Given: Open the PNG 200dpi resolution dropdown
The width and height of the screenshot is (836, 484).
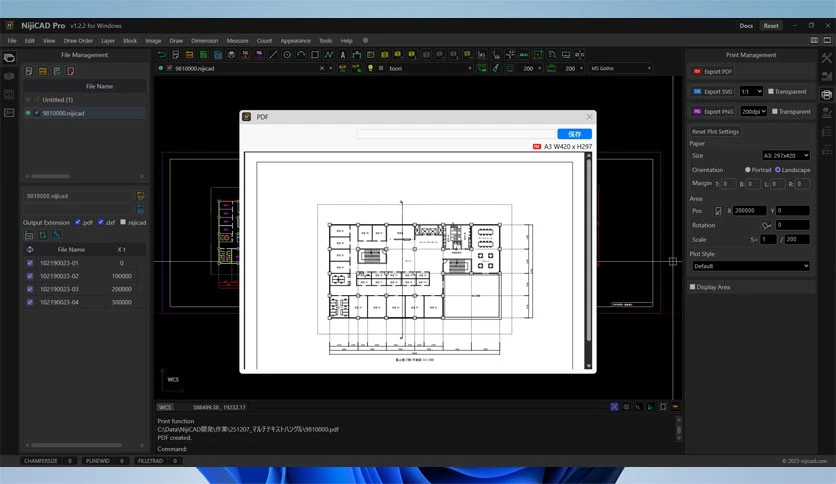Looking at the screenshot, I should point(753,111).
